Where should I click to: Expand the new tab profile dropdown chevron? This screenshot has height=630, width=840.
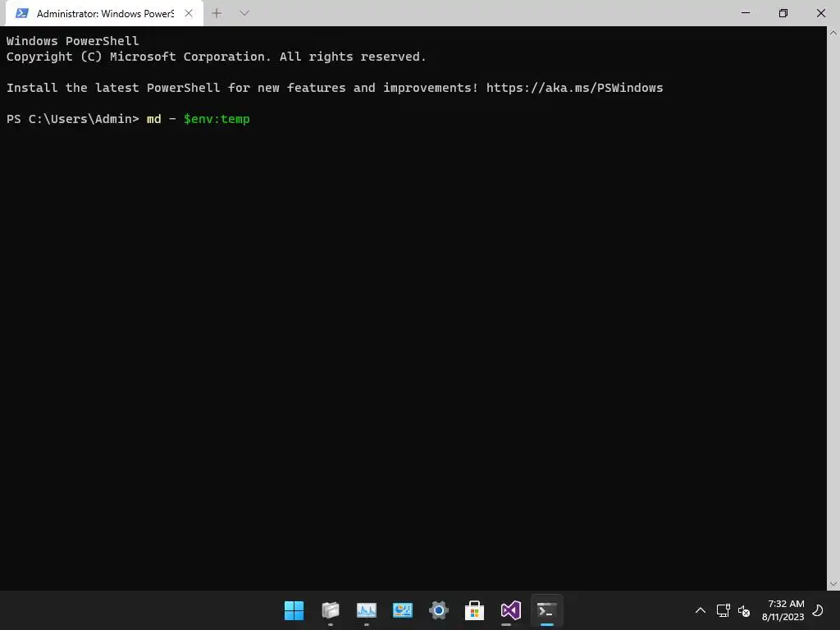[x=244, y=13]
